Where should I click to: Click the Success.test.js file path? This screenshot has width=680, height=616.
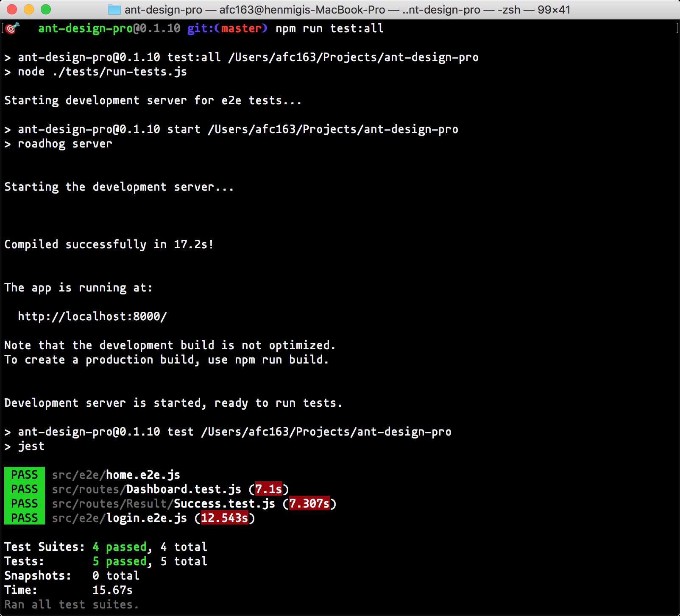(164, 504)
